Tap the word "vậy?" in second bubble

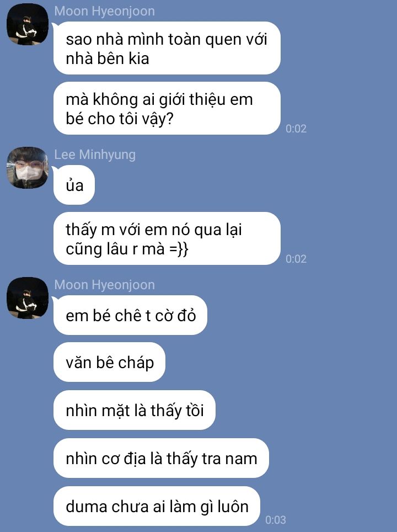pyautogui.click(x=158, y=119)
